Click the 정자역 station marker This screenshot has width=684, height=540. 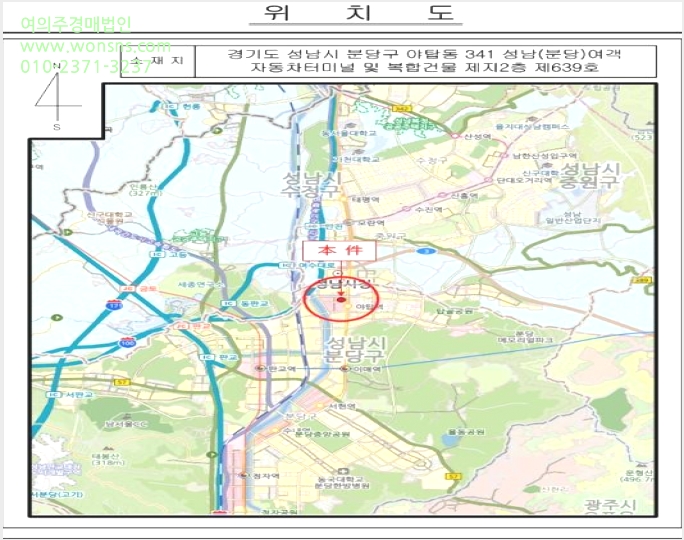[x=243, y=475]
